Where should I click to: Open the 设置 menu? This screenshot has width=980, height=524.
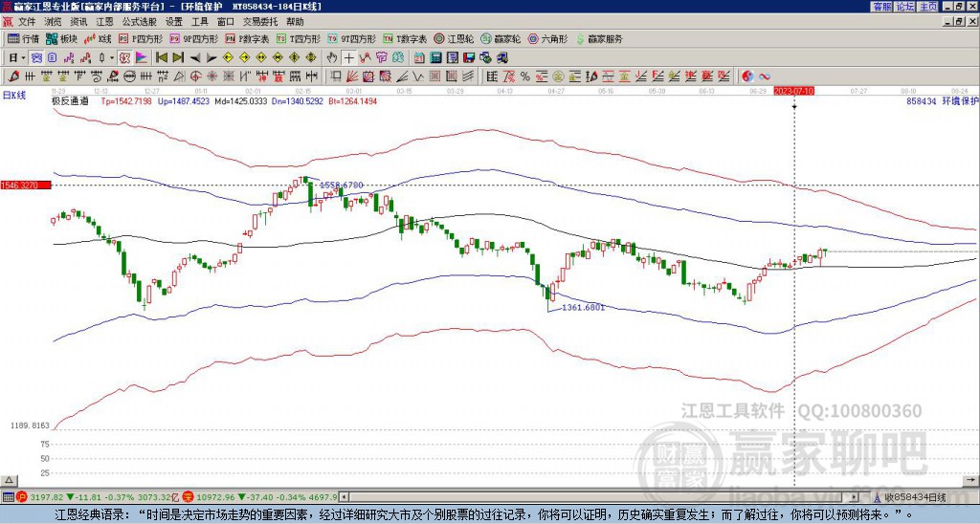pyautogui.click(x=174, y=22)
